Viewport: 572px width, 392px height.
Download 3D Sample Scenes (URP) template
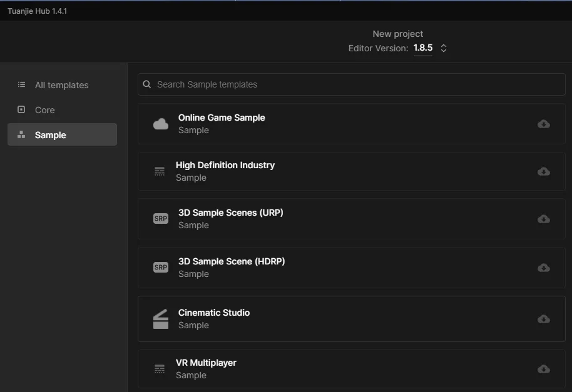[543, 219]
